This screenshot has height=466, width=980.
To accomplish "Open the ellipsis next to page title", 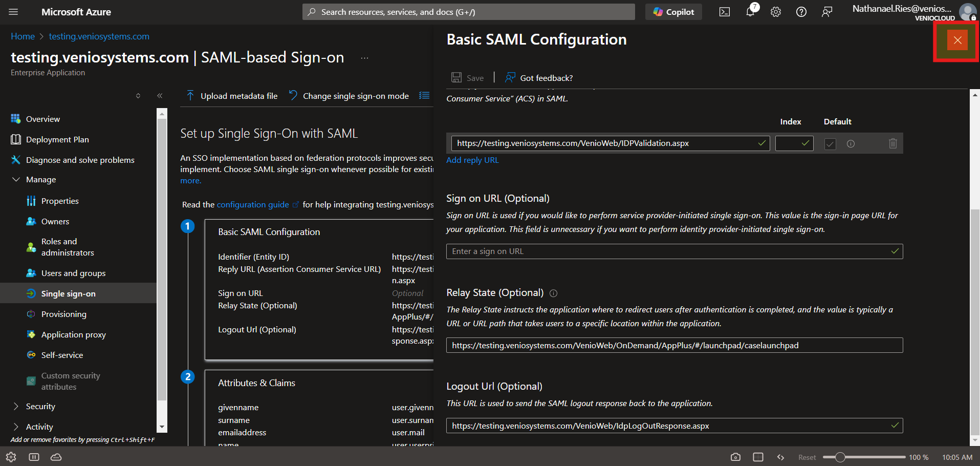I will click(x=364, y=58).
